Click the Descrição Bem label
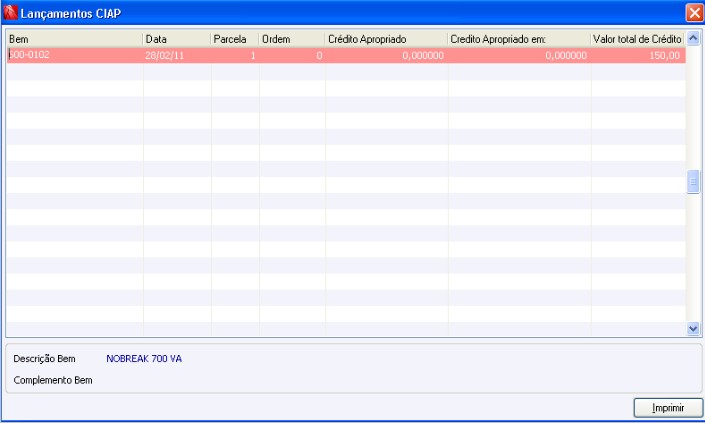The width and height of the screenshot is (705, 424). pos(44,359)
